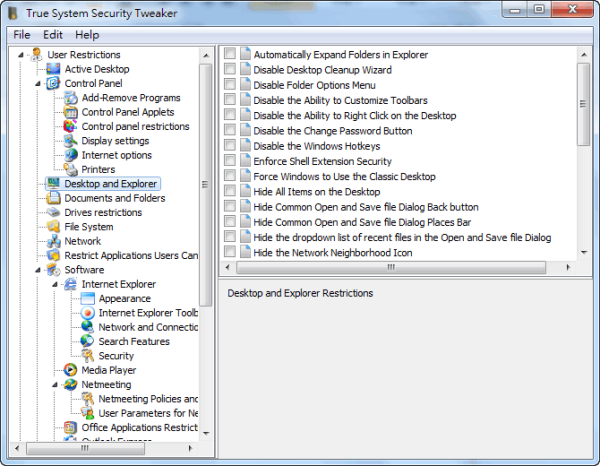Tick Force Windows to Use Classic Desktop checkbox
The height and width of the screenshot is (466, 600).
click(x=230, y=175)
